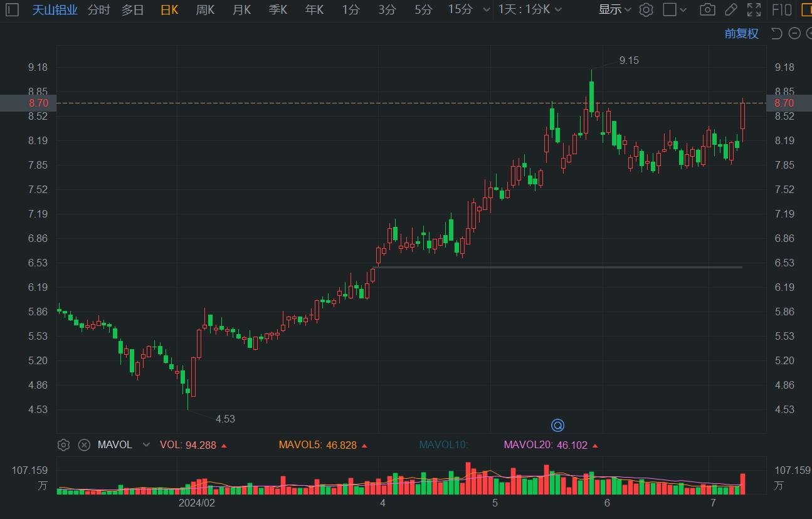Select the 周K period tab
The image size is (812, 519).
click(x=205, y=9)
